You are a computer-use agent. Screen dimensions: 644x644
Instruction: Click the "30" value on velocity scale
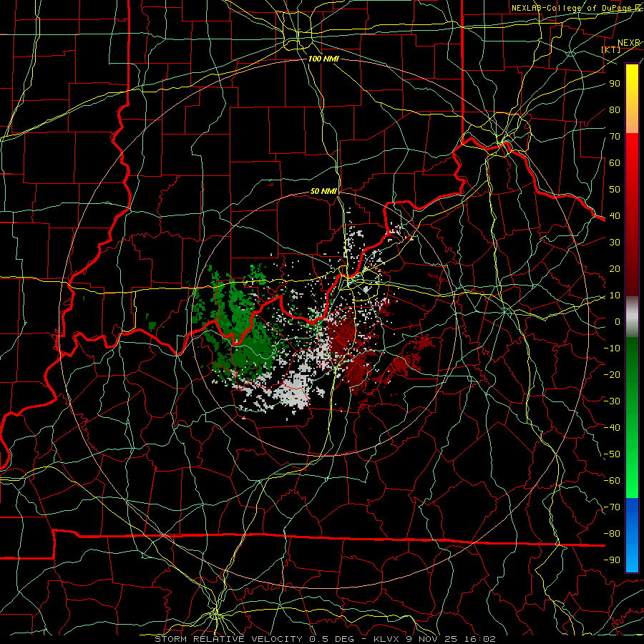(615, 243)
